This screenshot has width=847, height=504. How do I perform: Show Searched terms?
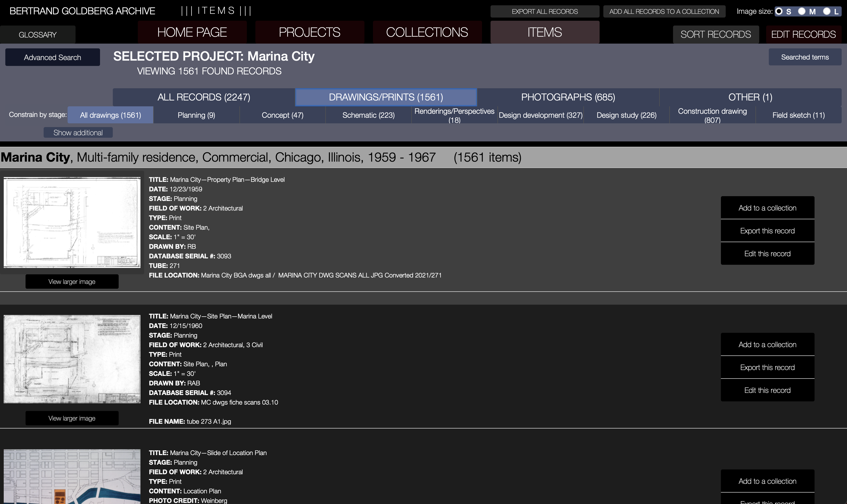coord(805,57)
